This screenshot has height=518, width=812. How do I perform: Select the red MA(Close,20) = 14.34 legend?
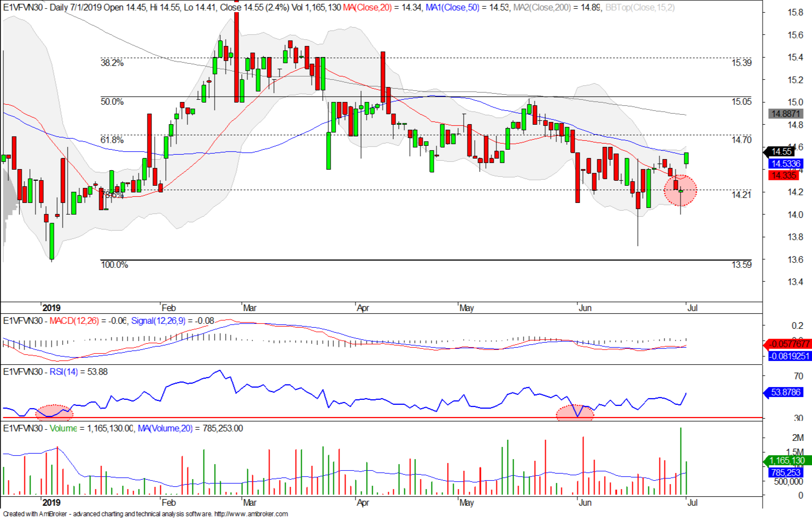point(383,8)
